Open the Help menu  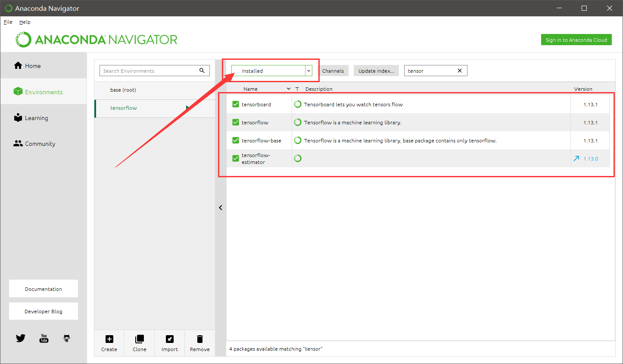pos(25,22)
